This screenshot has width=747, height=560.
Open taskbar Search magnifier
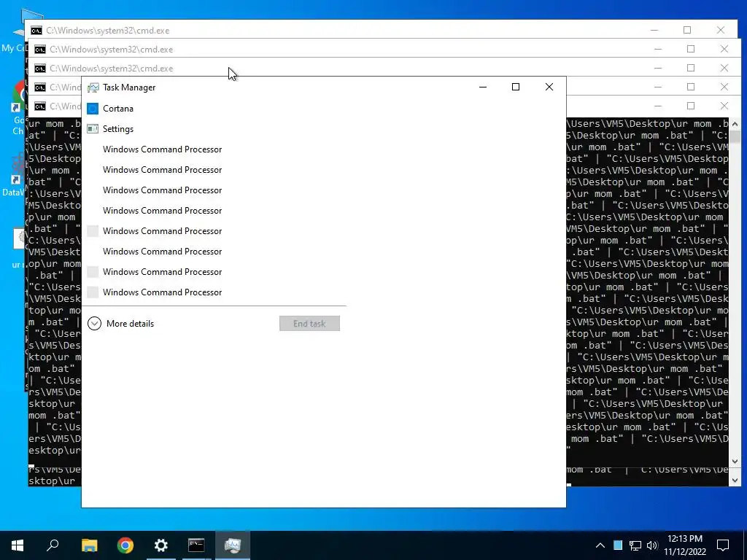click(x=53, y=545)
